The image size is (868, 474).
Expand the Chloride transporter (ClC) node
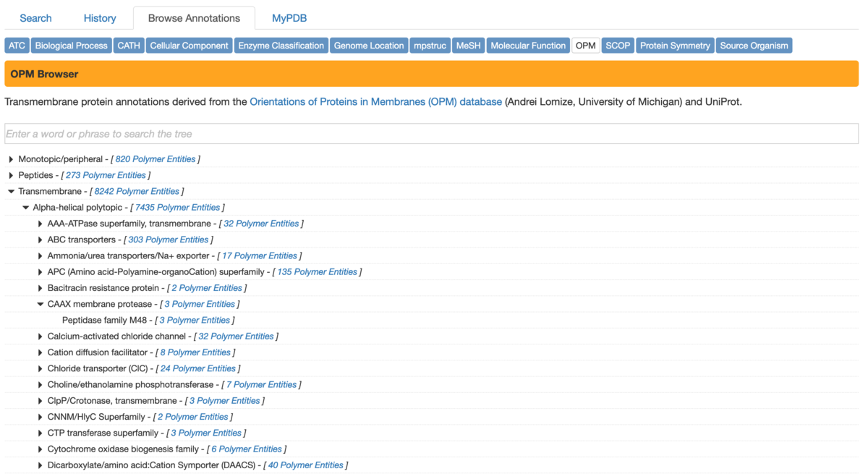point(41,368)
